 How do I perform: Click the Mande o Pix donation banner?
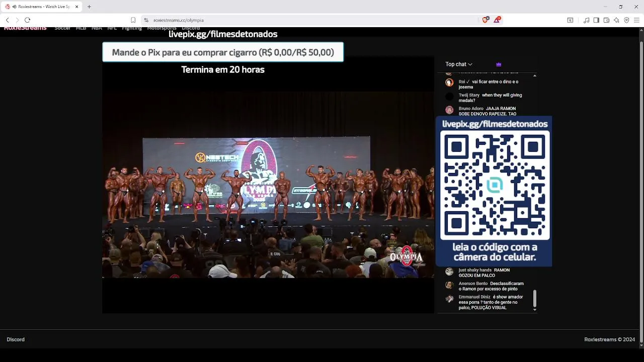tap(223, 52)
